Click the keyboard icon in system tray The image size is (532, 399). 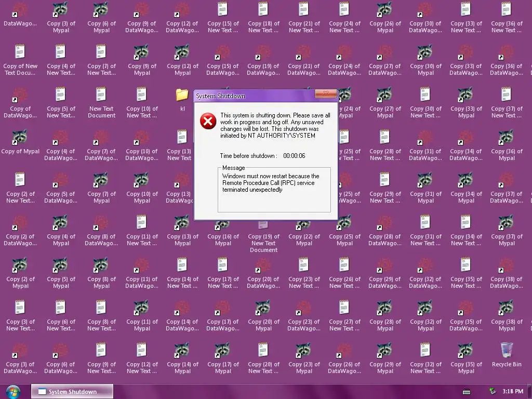(467, 392)
